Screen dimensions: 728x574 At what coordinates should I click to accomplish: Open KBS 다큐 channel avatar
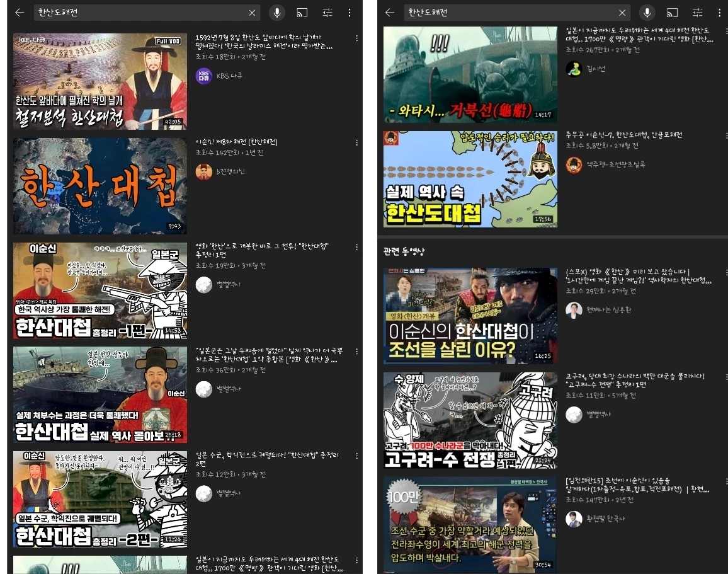204,76
